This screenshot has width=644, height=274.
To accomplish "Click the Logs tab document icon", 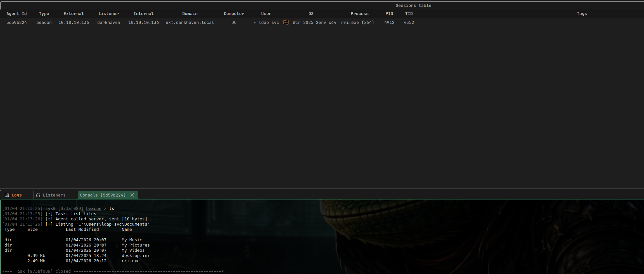I will tap(7, 195).
